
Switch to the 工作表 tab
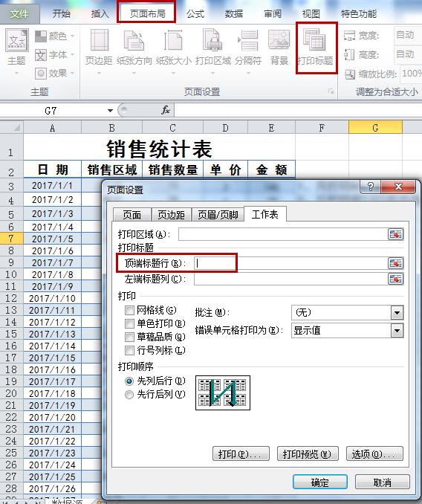(x=265, y=214)
